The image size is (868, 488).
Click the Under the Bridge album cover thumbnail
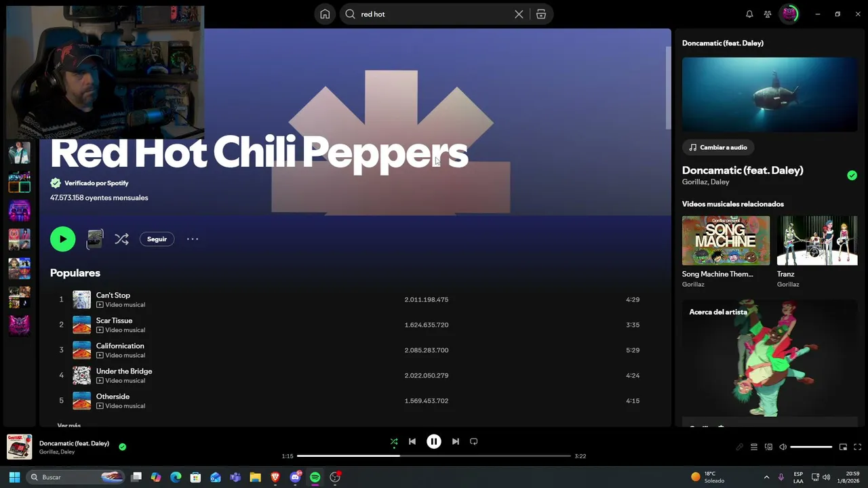tap(81, 375)
